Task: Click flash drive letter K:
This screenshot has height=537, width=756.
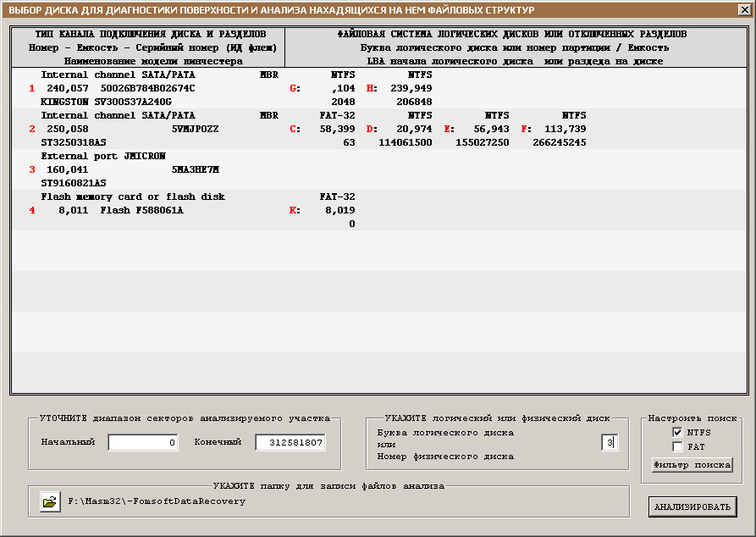Action: (295, 210)
